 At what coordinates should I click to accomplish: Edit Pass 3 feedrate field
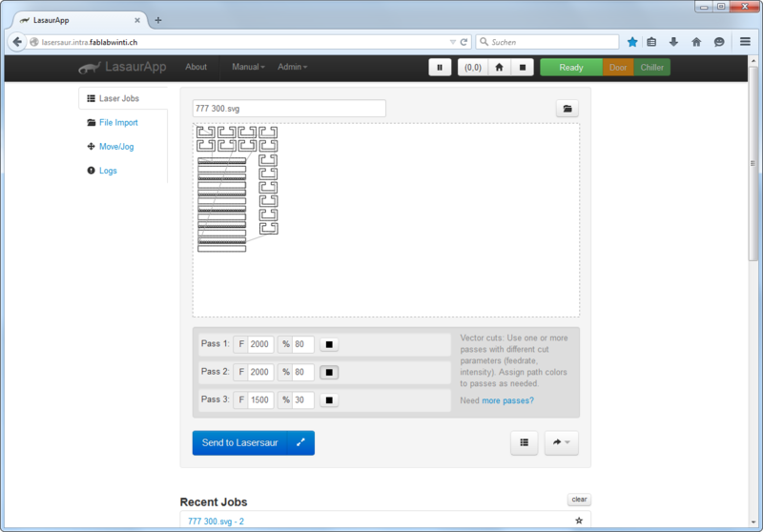tap(260, 399)
